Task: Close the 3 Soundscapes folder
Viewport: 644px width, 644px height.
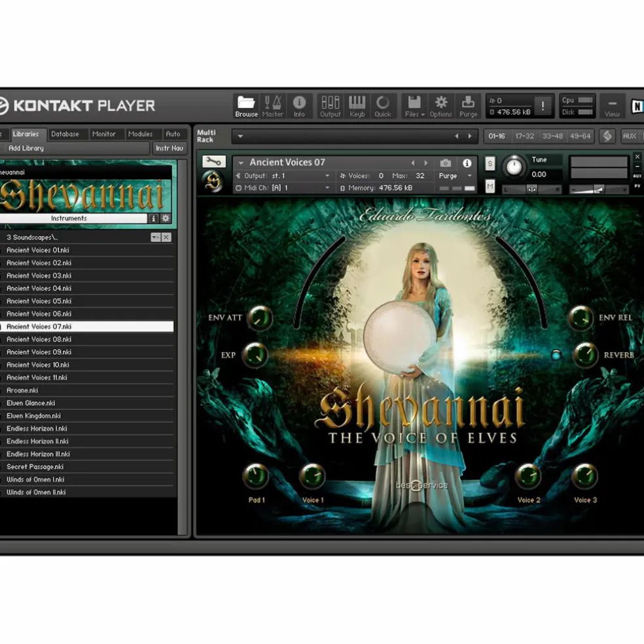Action: coord(166,237)
